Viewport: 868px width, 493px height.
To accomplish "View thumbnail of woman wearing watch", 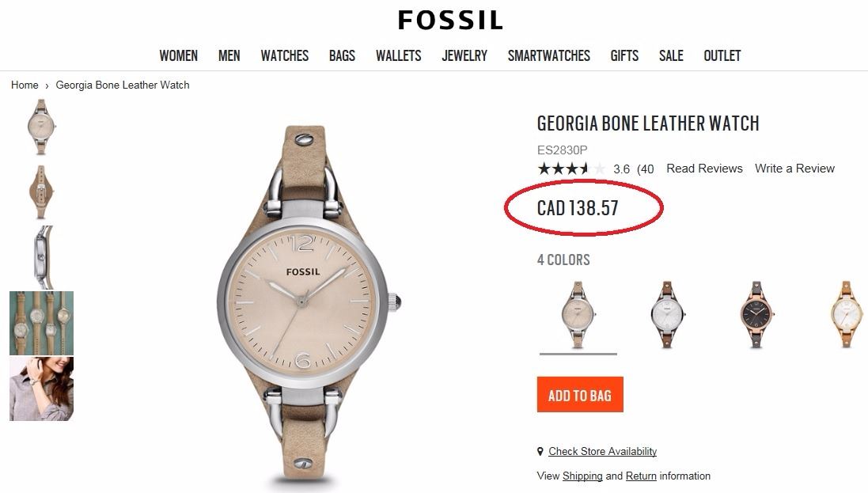I will coord(41,389).
